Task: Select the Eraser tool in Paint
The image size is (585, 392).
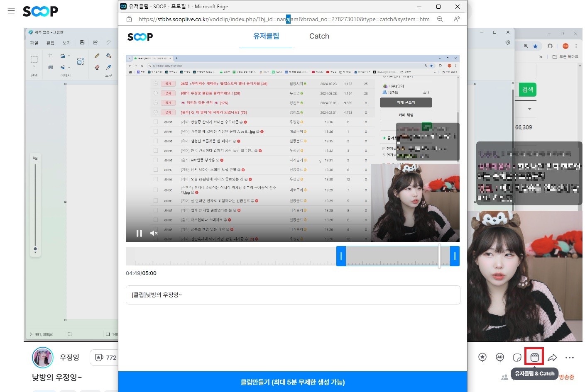Action: click(x=97, y=67)
